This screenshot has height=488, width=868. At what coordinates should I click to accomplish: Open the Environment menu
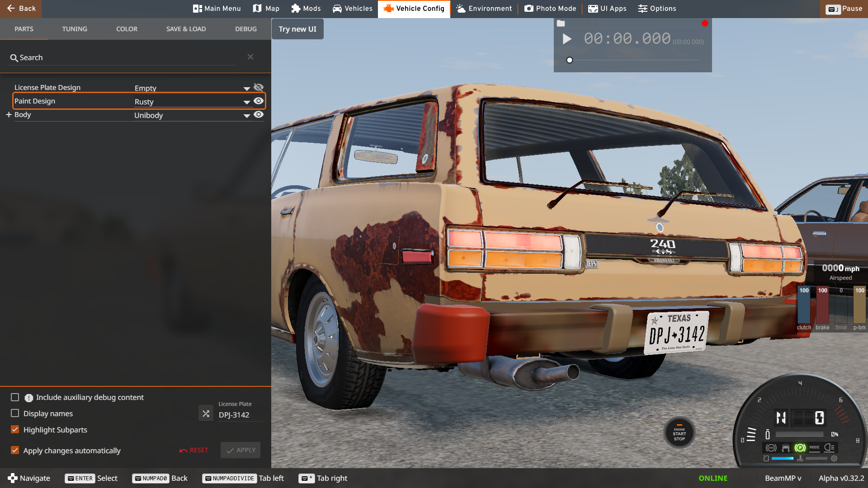[484, 9]
